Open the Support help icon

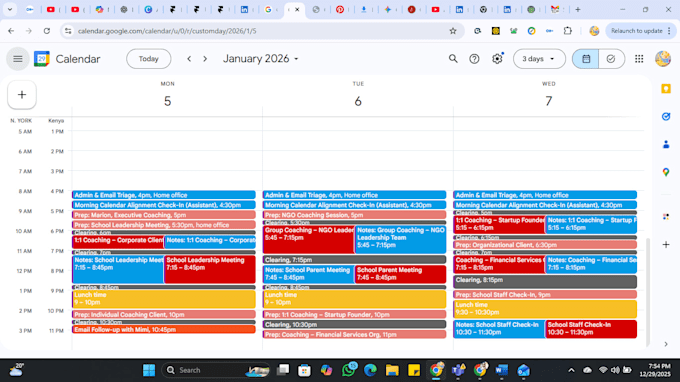click(474, 59)
